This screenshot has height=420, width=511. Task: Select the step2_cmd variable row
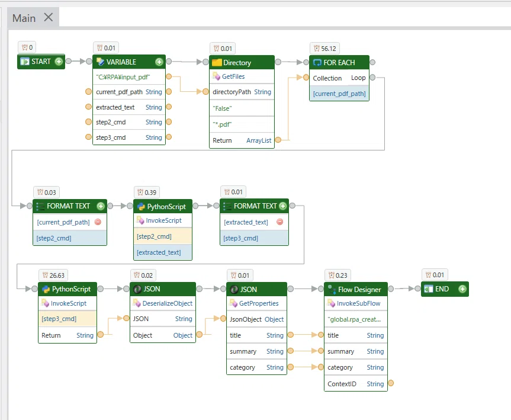click(129, 122)
